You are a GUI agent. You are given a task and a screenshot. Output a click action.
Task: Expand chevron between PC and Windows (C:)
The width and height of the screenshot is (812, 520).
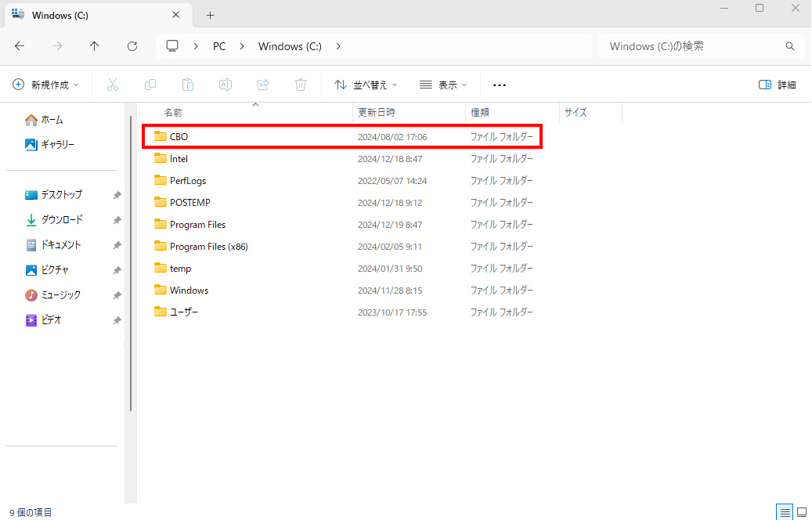coord(242,46)
